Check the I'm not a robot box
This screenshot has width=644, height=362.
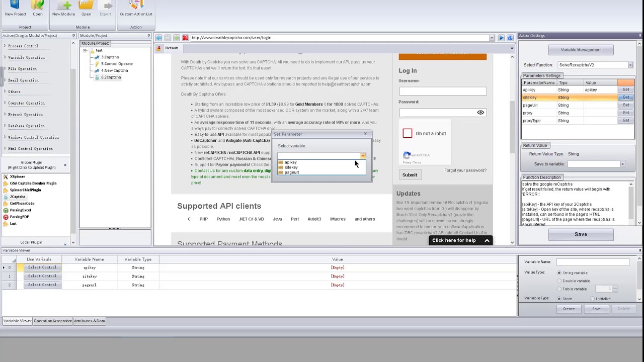click(x=407, y=134)
